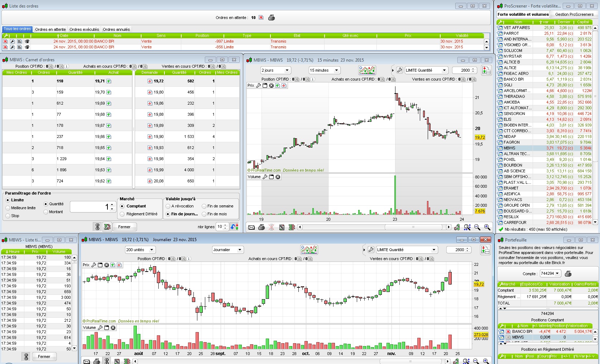
Task: Click Fermer button in the tick list window
Action: coord(44,356)
